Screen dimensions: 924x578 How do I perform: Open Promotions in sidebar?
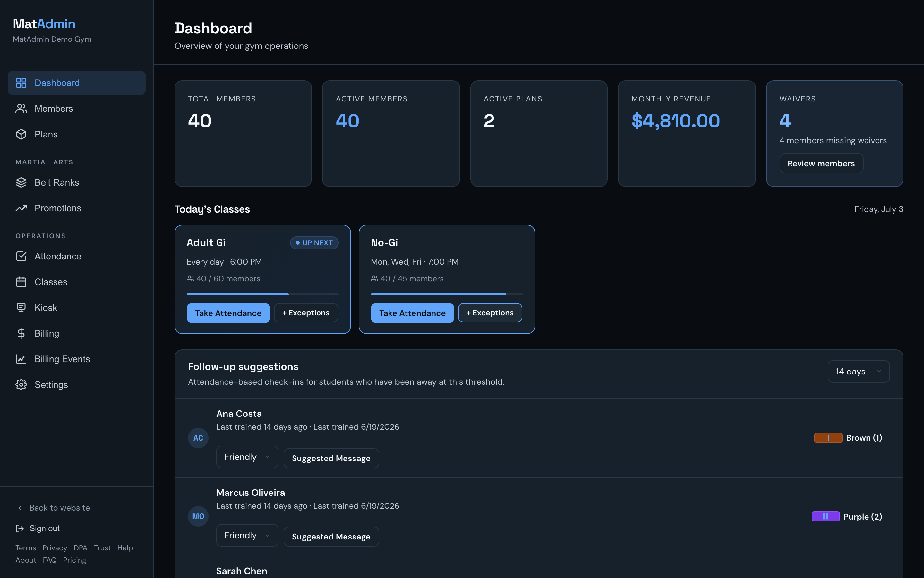(x=76, y=208)
